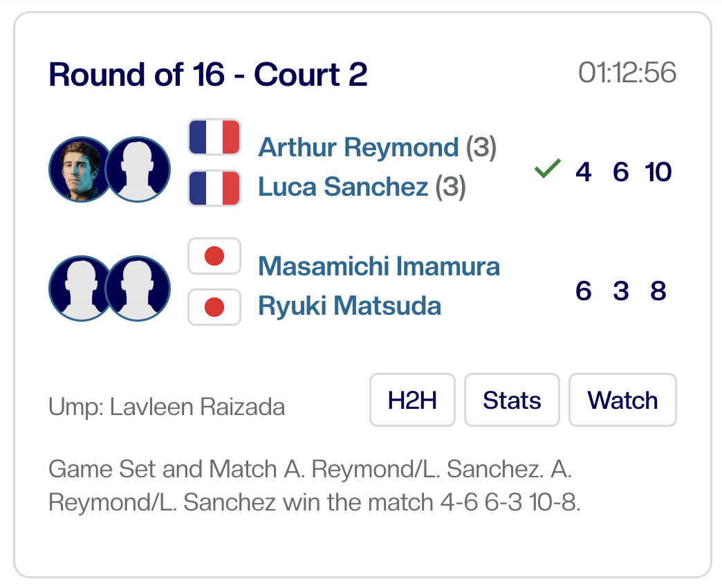Click the match tiebreak score 10

(658, 172)
